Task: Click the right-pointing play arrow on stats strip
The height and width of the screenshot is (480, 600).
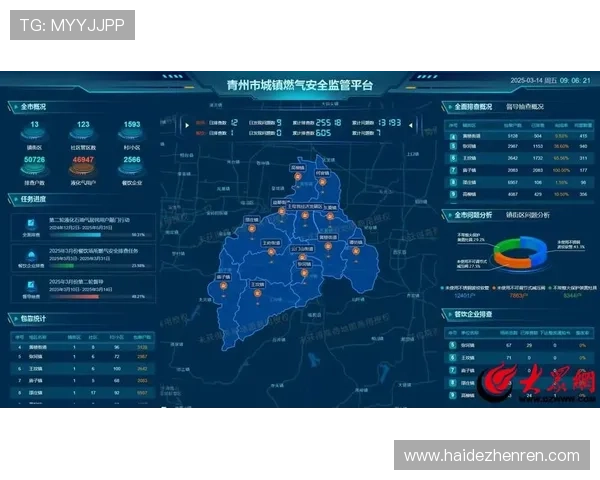Action: pyautogui.click(x=187, y=125)
